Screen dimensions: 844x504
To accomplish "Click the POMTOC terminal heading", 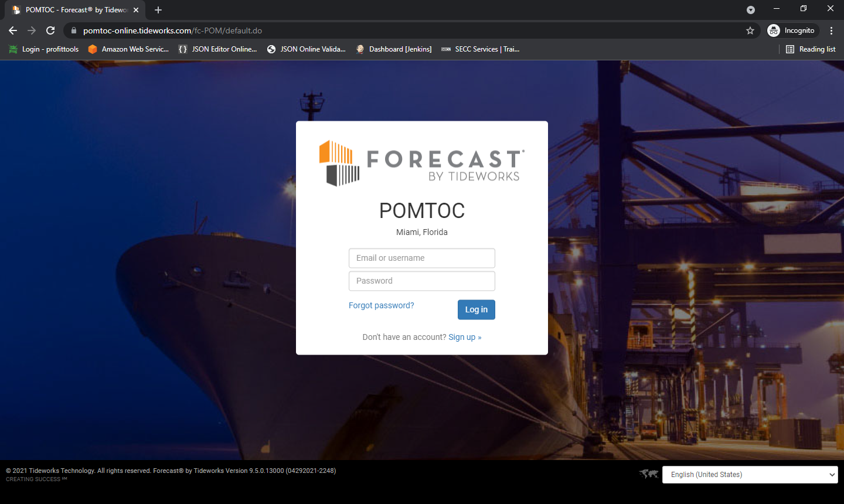I will coord(422,210).
